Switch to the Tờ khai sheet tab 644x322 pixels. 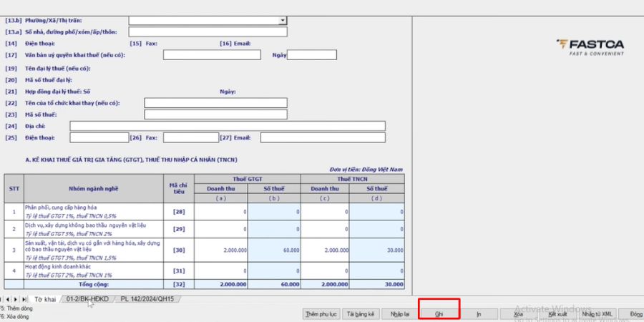(x=44, y=299)
